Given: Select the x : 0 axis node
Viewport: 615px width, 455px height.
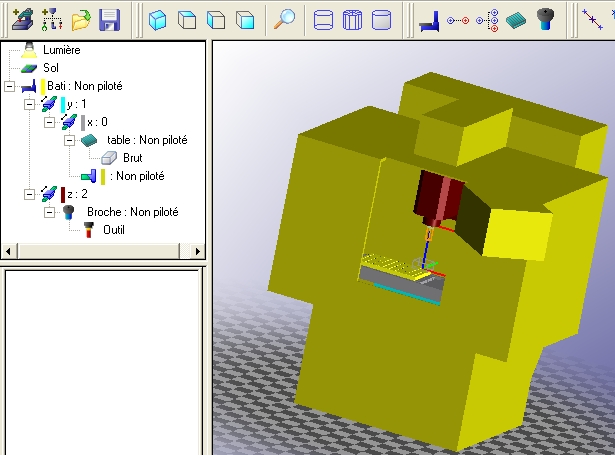Looking at the screenshot, I should coord(97,122).
